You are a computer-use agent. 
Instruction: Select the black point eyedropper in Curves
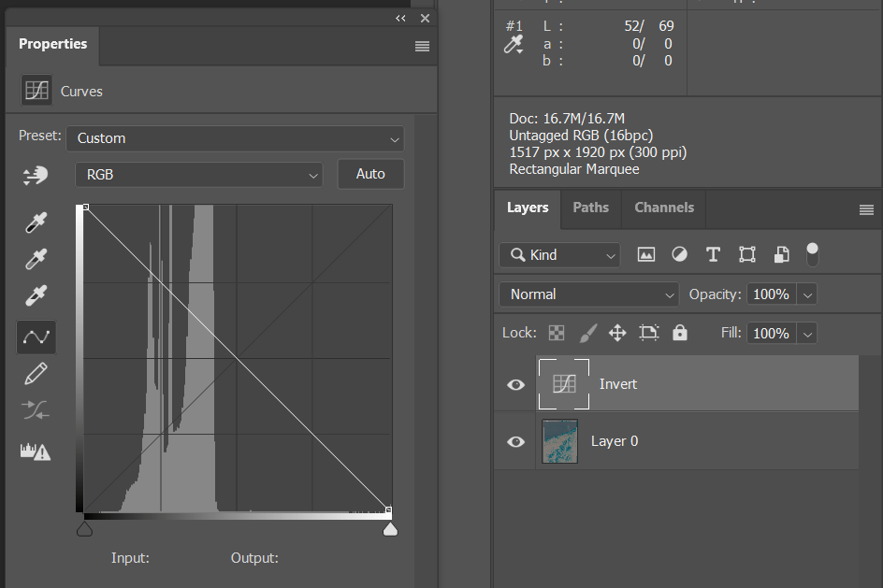(36, 223)
